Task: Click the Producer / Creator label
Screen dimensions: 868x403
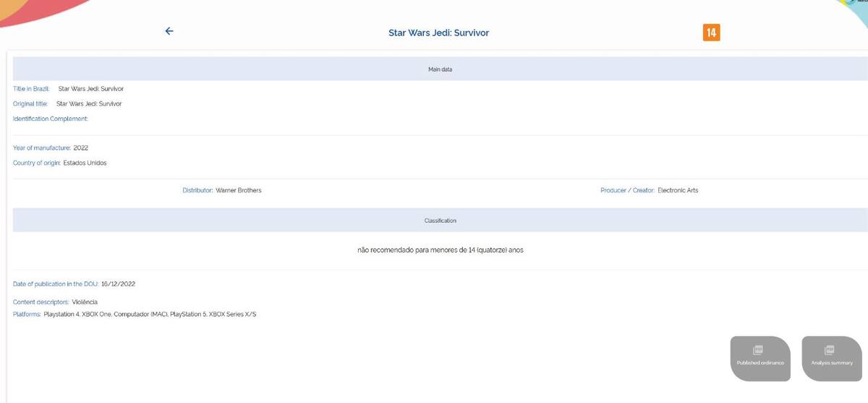Action: click(628, 190)
